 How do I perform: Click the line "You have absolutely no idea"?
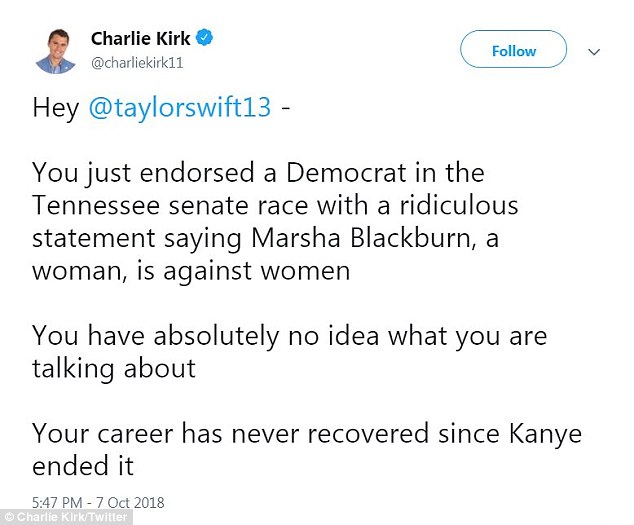tap(200, 335)
